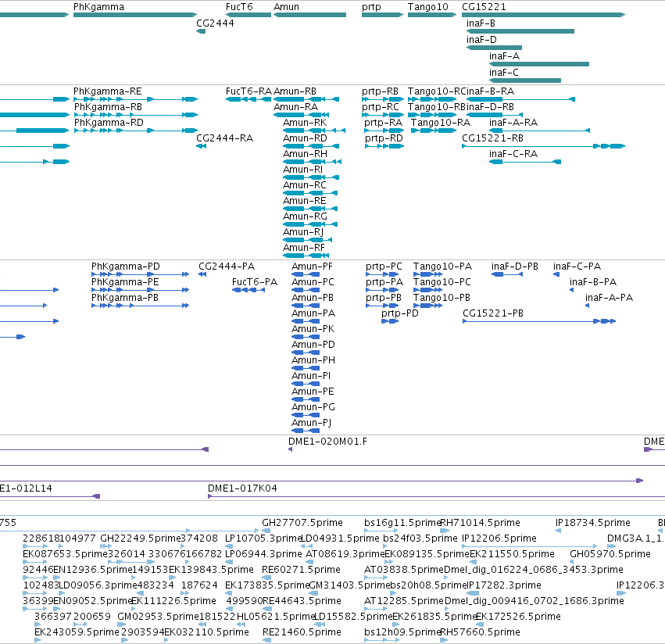Screen dimensions: 665x644
Task: Select the IP18734.5prime EST label
Action: tap(593, 523)
